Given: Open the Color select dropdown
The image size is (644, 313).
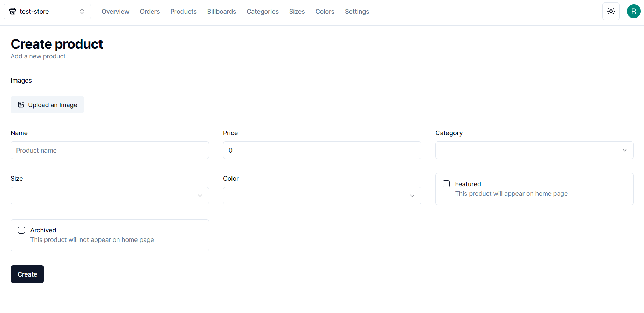Looking at the screenshot, I should (322, 196).
